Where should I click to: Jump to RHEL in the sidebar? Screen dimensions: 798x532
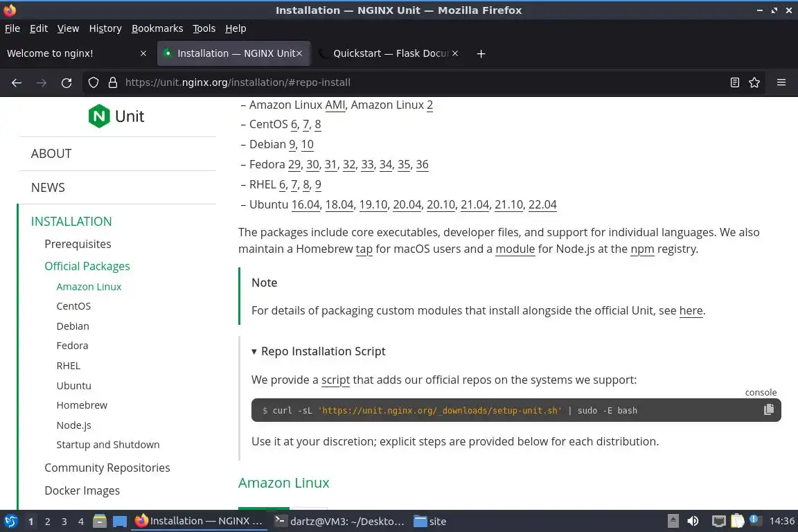coord(68,366)
